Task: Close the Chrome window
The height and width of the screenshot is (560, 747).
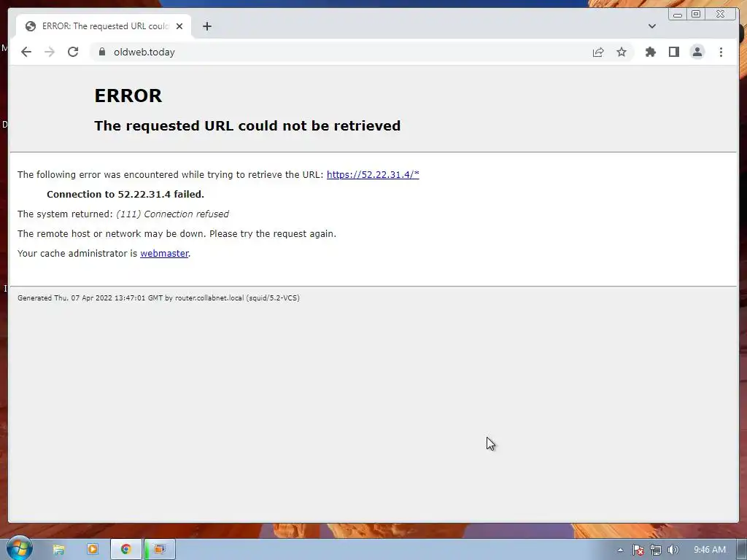Action: click(720, 15)
